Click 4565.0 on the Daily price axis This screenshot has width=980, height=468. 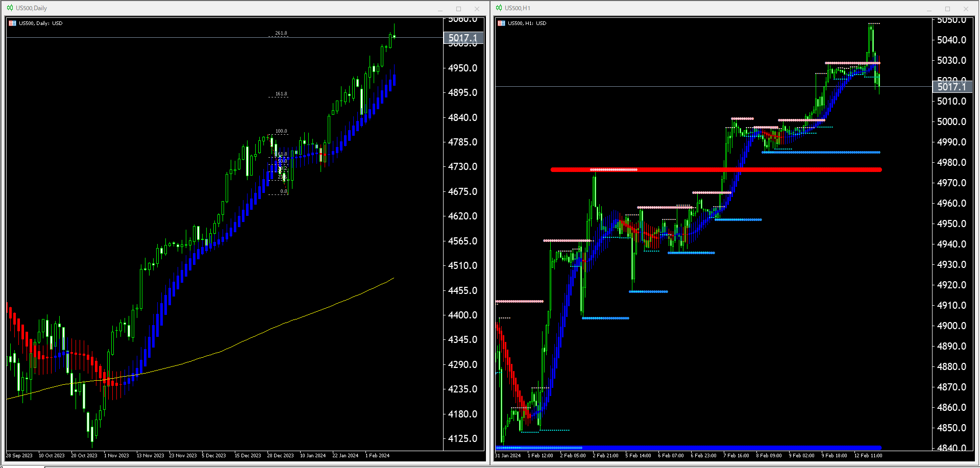(462, 241)
